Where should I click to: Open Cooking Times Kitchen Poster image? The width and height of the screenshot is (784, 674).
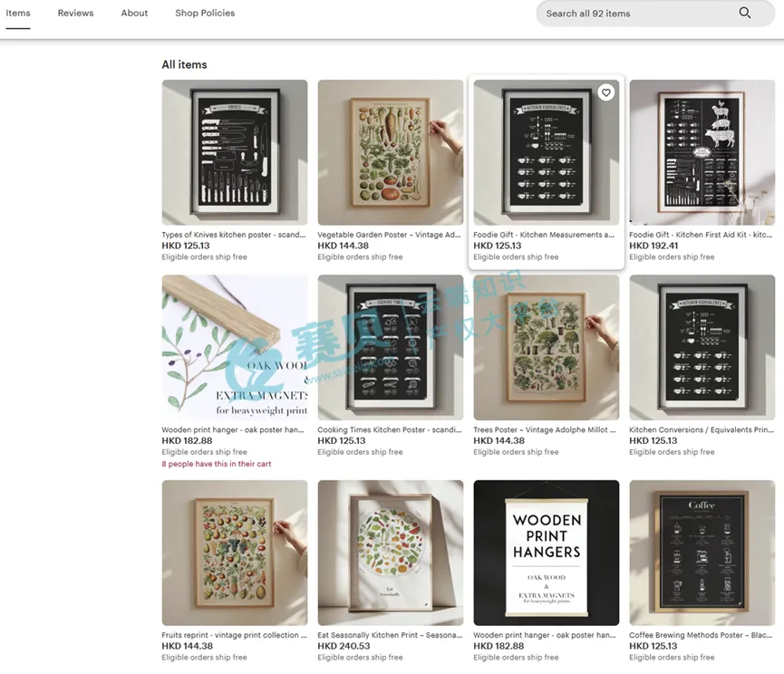pos(391,348)
